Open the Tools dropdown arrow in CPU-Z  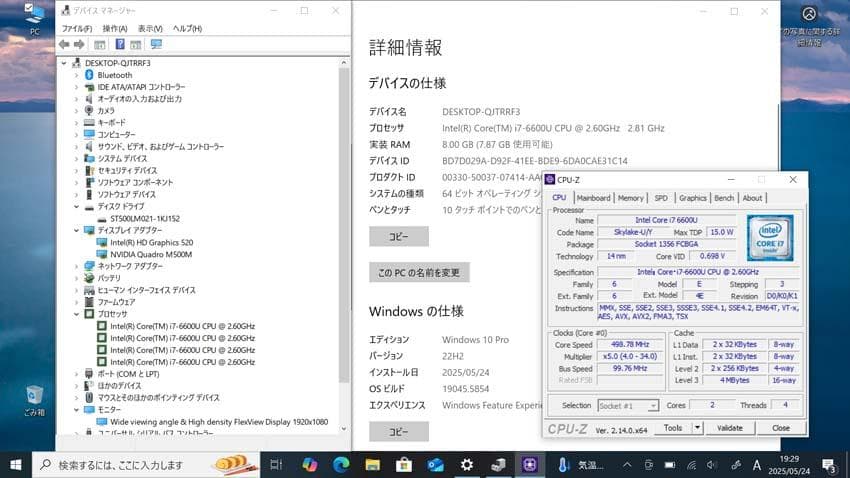pyautogui.click(x=698, y=428)
